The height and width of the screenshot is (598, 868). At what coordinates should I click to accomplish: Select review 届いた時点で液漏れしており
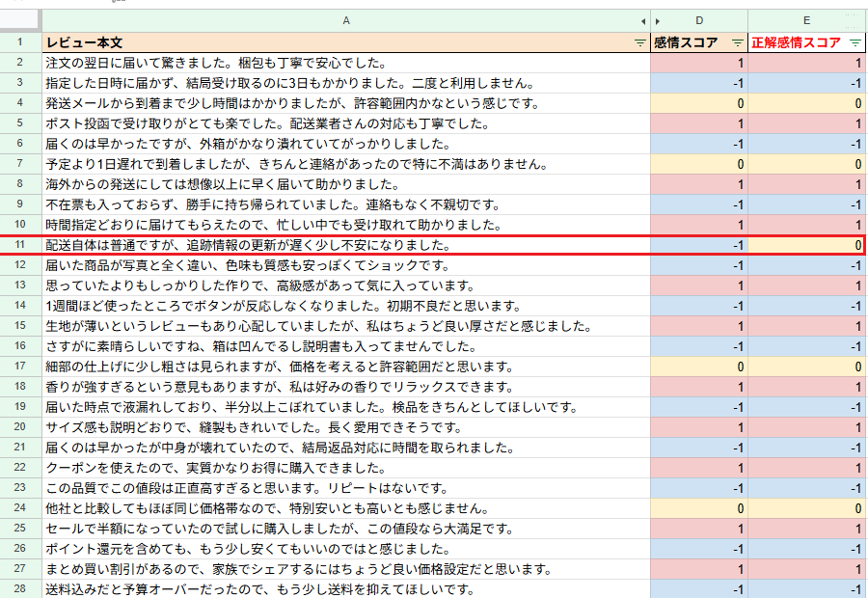point(346,407)
